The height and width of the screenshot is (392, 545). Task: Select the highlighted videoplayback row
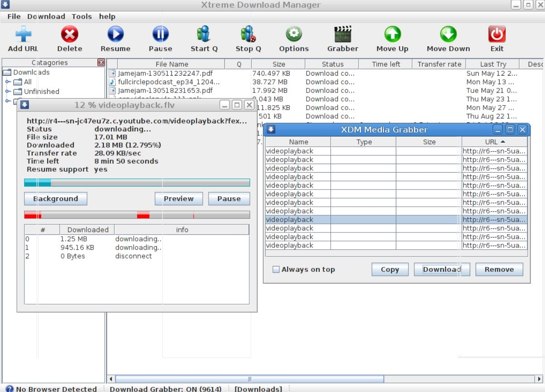396,219
